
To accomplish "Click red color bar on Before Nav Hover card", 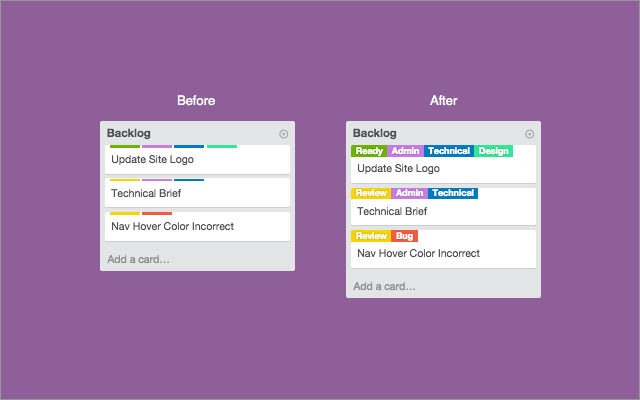I will point(157,213).
